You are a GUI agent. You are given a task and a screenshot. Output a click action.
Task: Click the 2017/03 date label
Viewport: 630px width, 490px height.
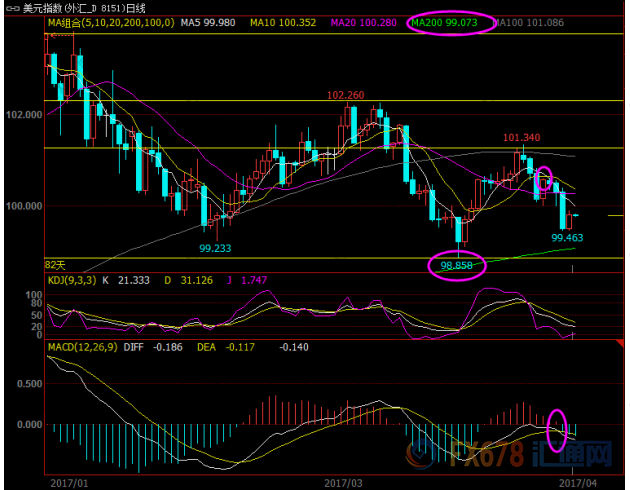(344, 482)
